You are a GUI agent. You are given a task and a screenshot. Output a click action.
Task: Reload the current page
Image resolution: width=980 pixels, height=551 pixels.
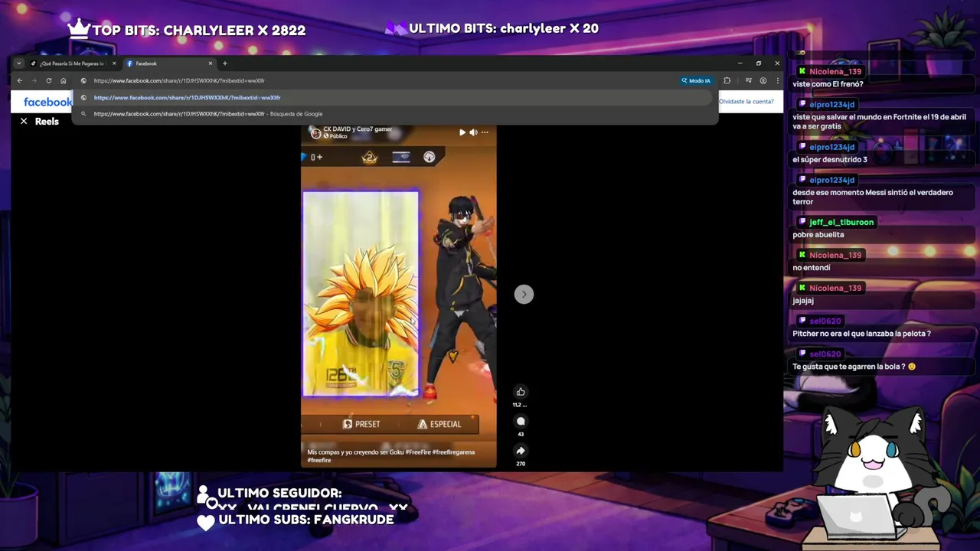(x=49, y=80)
